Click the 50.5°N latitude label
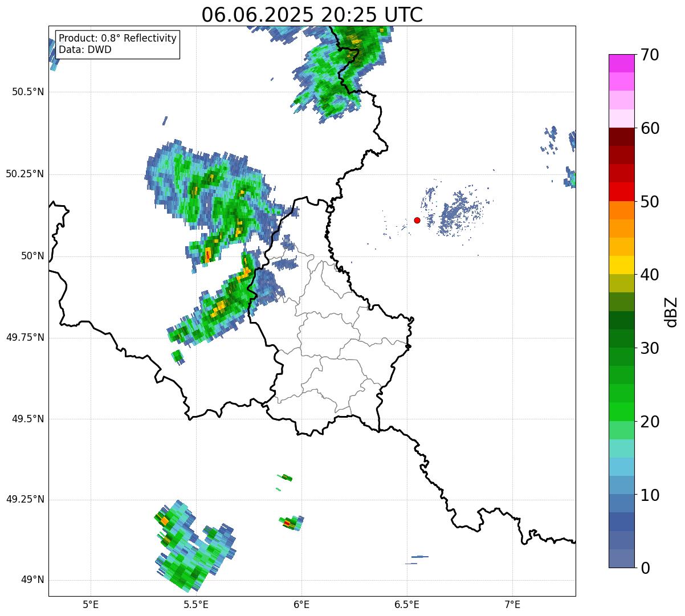This screenshot has height=616, width=685. coord(28,92)
